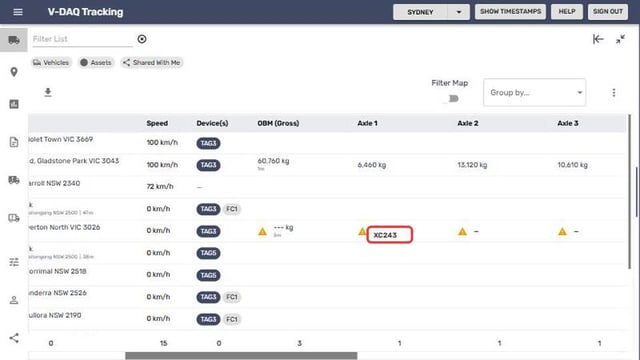640x360 pixels.
Task: Open the reports chart sidebar icon
Action: [14, 104]
